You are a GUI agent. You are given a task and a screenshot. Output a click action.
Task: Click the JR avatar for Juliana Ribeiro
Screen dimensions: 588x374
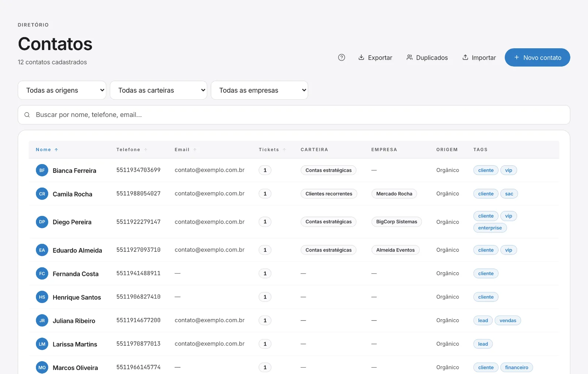(x=42, y=321)
